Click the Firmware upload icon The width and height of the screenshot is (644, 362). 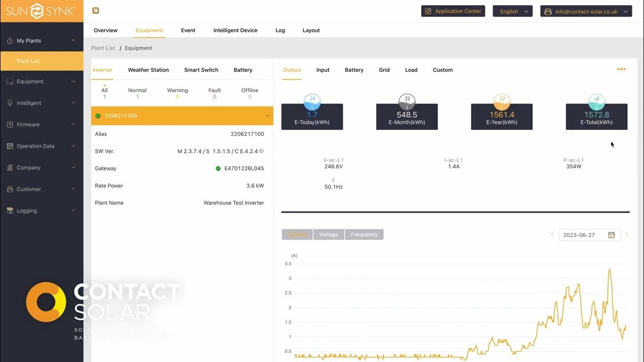click(10, 125)
